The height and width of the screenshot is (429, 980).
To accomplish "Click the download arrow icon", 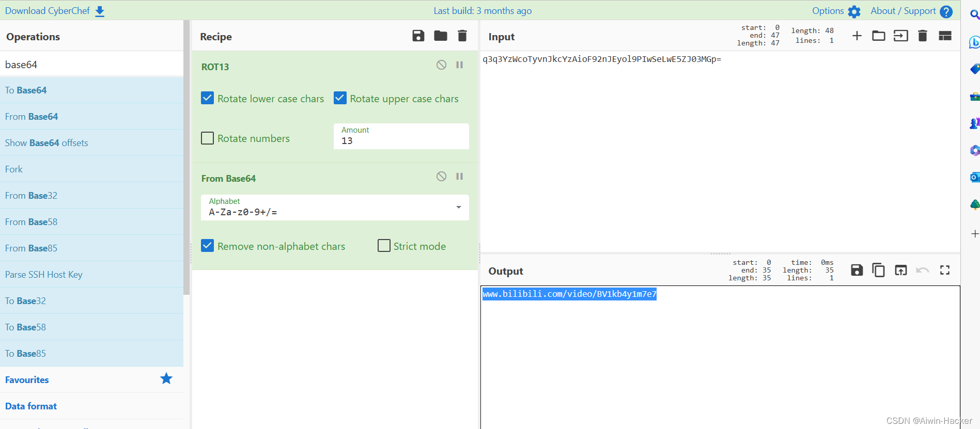I will (x=100, y=11).
